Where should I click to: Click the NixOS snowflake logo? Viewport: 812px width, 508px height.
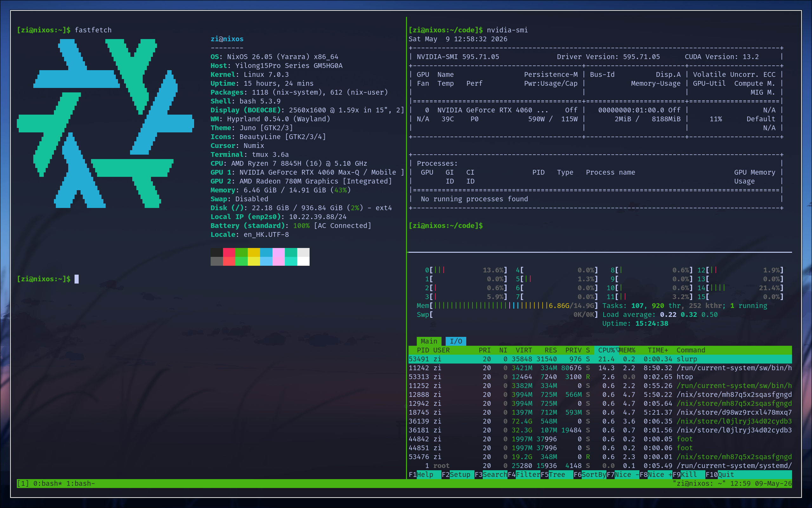click(105, 123)
